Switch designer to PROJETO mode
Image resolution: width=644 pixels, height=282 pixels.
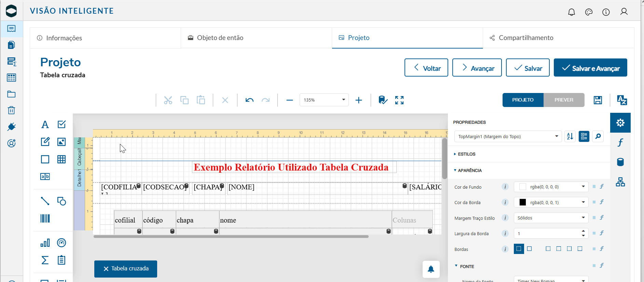tap(523, 100)
